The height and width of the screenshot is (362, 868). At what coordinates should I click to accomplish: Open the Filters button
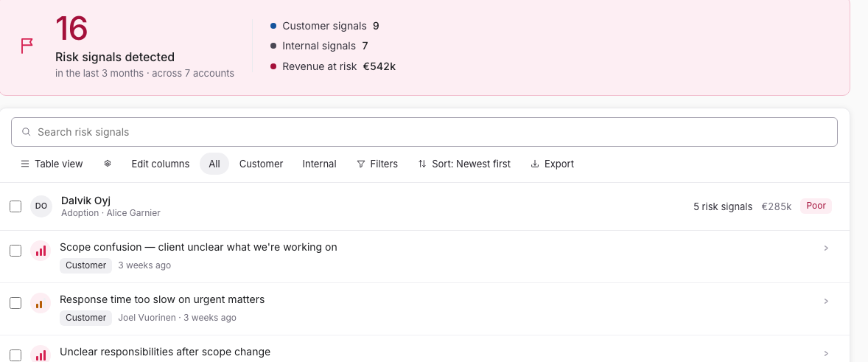pos(377,164)
